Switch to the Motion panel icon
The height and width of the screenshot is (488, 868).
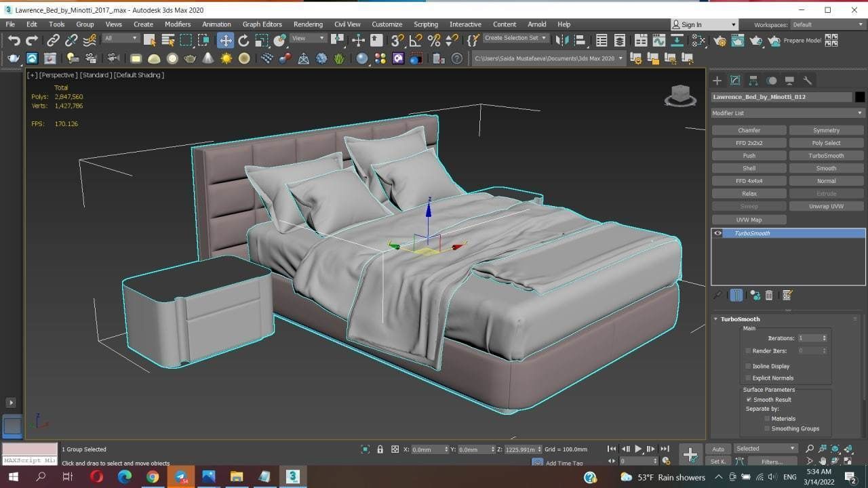(771, 81)
